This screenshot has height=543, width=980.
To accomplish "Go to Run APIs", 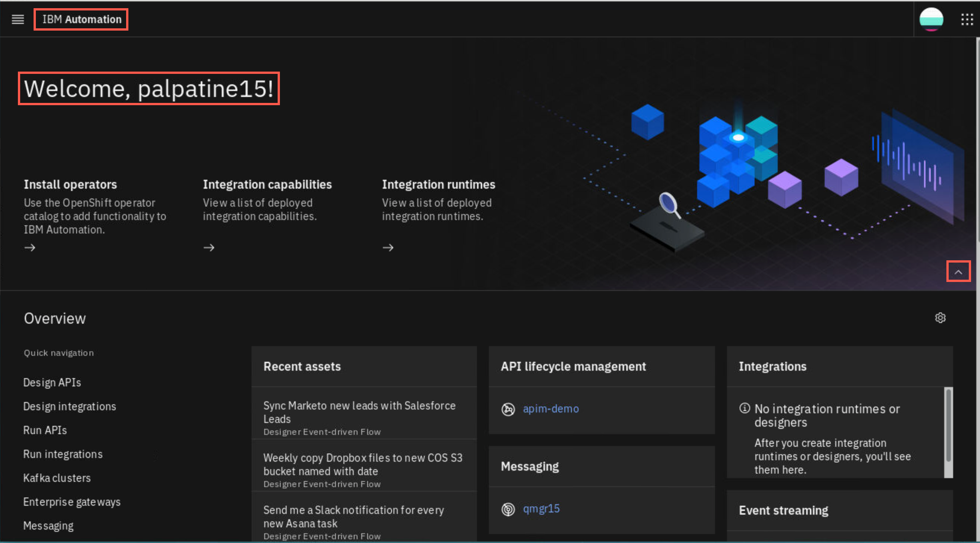I will [45, 430].
